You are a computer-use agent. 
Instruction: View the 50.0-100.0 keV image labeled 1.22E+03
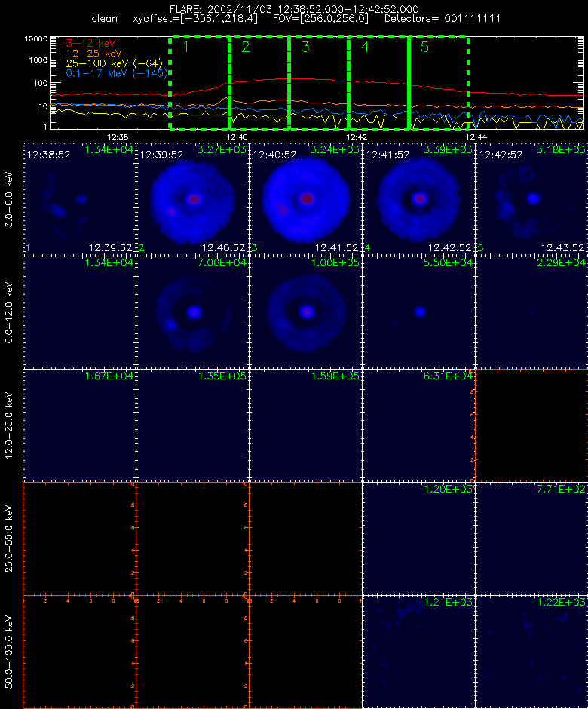click(x=531, y=652)
